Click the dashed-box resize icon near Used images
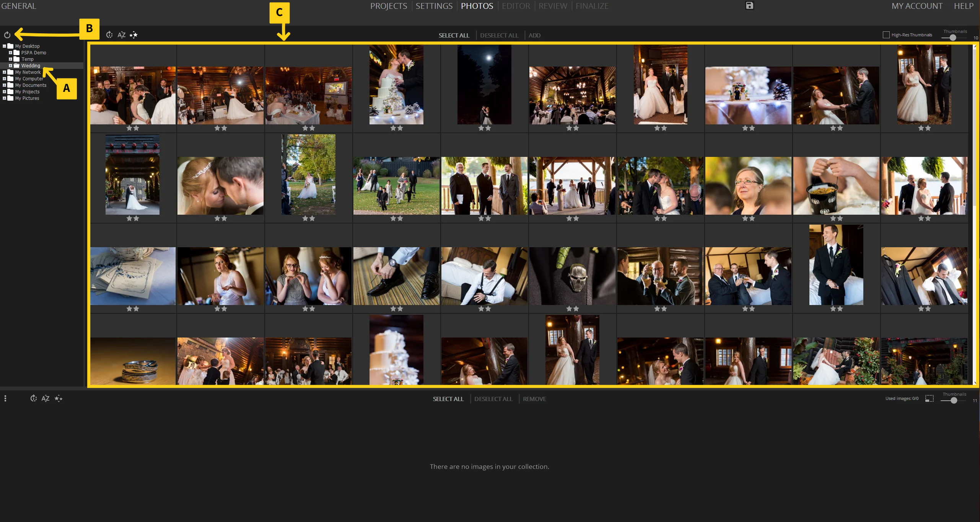The image size is (980, 522). click(x=929, y=398)
